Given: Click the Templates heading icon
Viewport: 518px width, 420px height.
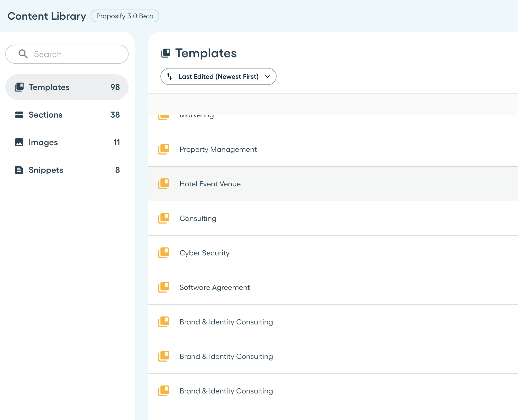Looking at the screenshot, I should click(x=166, y=53).
